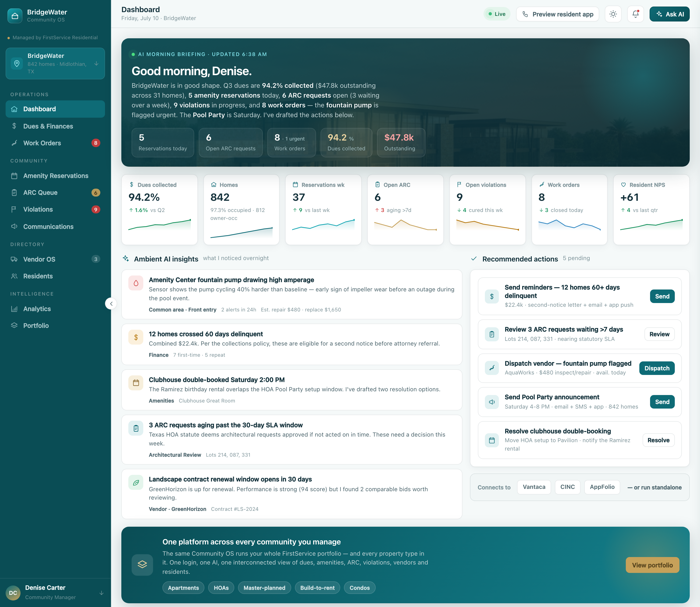Screen dimensions: 700x607
Task: Click the Master-planned property type chip
Action: point(264,588)
